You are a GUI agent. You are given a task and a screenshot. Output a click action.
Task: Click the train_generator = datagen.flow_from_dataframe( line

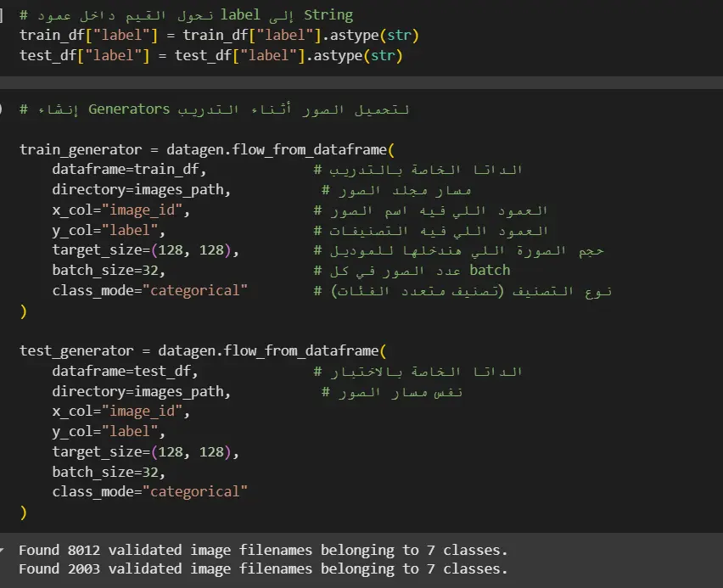[x=207, y=150]
